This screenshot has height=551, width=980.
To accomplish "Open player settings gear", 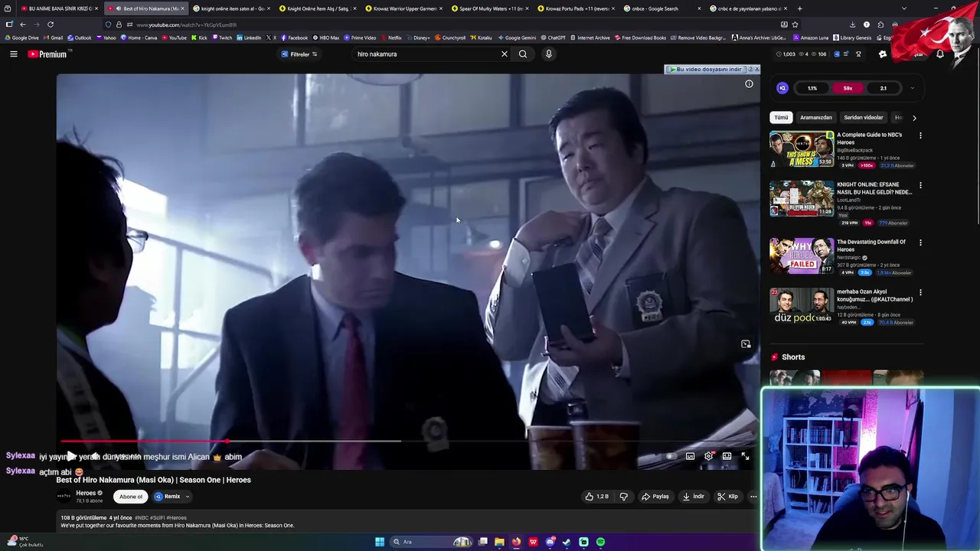I will 709,456.
